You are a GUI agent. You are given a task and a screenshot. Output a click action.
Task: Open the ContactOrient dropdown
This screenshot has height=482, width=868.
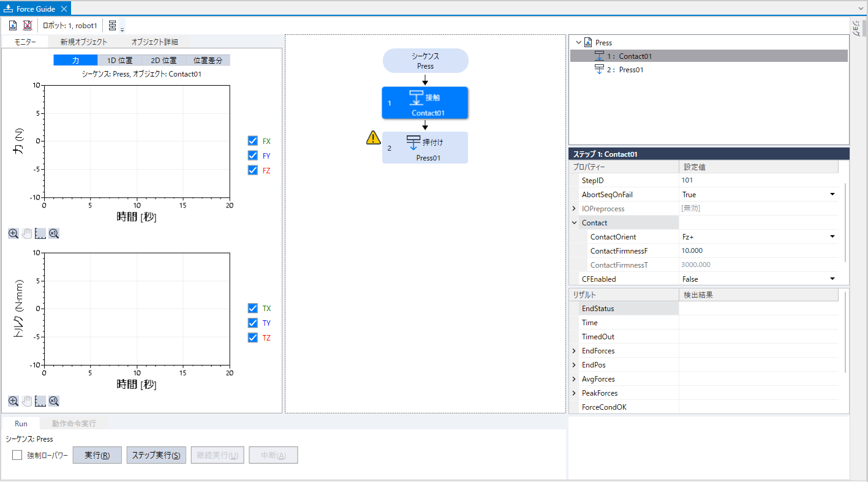(832, 237)
